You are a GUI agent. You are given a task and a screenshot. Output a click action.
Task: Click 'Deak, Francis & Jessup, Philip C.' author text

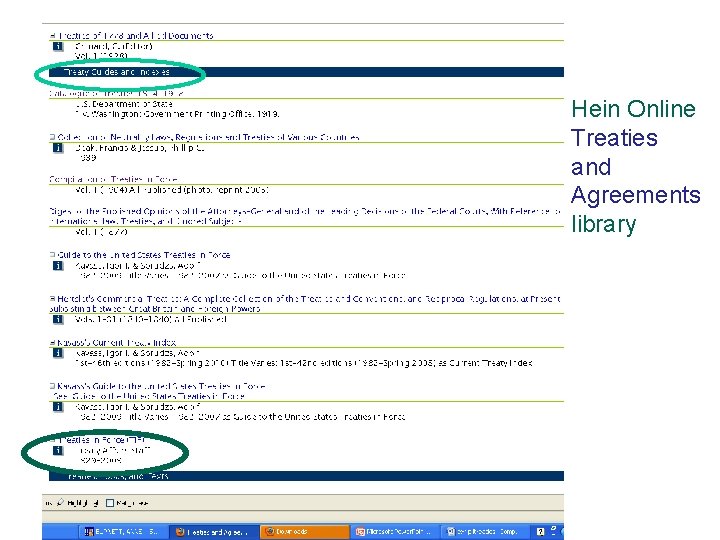click(140, 148)
